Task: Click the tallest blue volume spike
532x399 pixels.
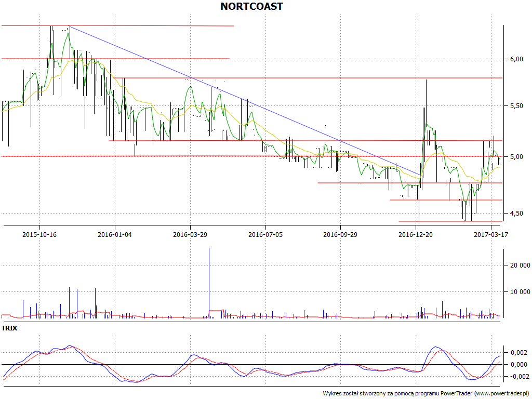Action: tap(209, 283)
